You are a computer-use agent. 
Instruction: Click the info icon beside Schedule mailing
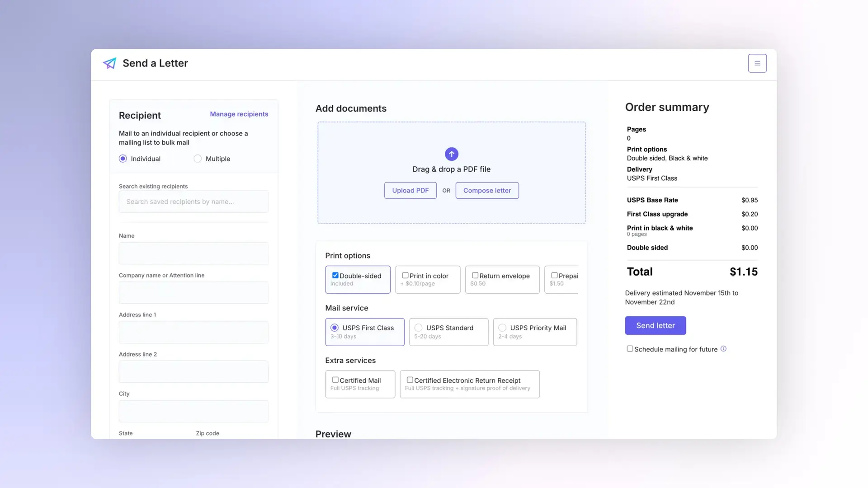(x=724, y=348)
